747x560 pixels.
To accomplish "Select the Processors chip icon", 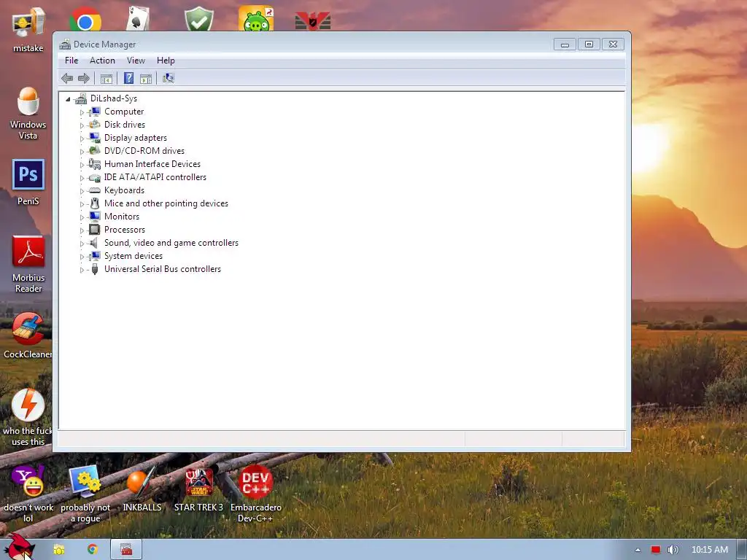I will (x=94, y=230).
